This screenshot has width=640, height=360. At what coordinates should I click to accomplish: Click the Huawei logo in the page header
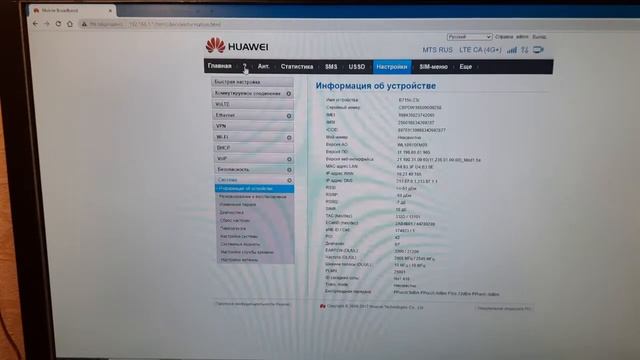237,45
